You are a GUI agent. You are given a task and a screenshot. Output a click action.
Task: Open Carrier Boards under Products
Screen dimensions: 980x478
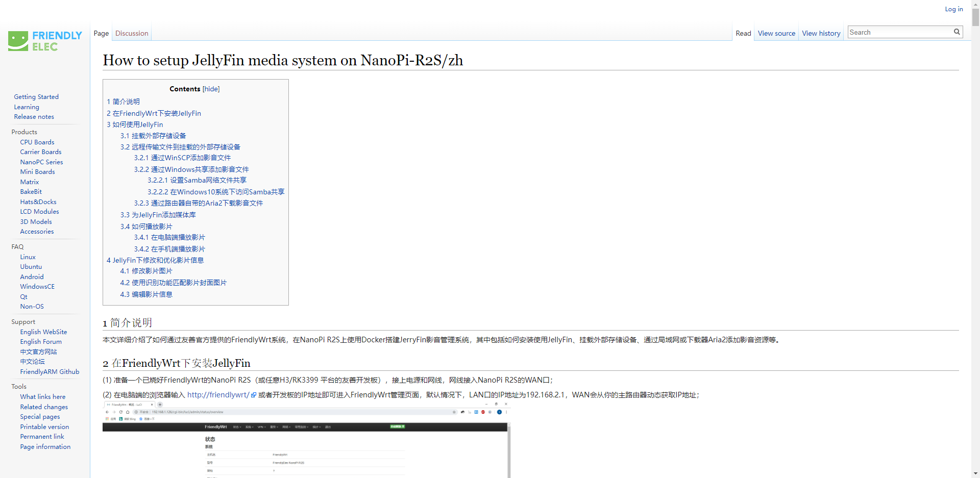pyautogui.click(x=41, y=152)
